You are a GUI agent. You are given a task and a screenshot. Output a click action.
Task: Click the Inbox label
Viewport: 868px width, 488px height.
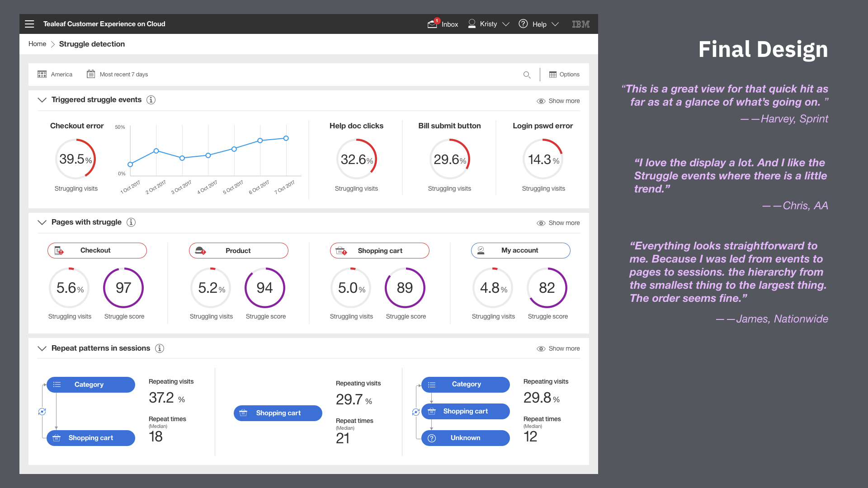450,24
